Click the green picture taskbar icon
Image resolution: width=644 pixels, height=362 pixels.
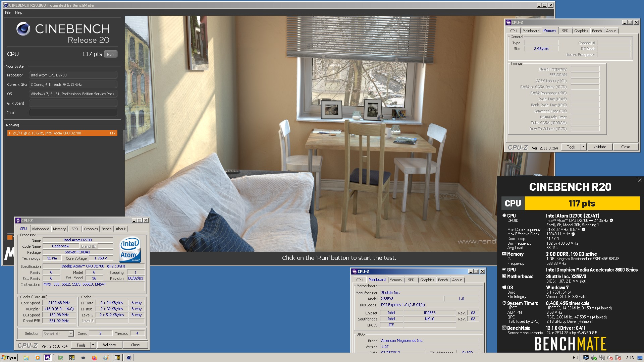(x=61, y=358)
